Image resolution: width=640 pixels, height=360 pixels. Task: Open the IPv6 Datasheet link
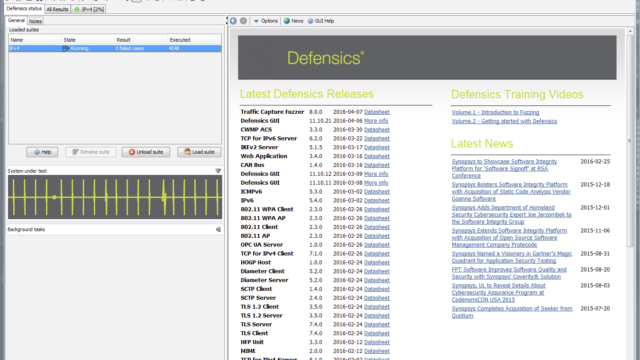(377, 200)
